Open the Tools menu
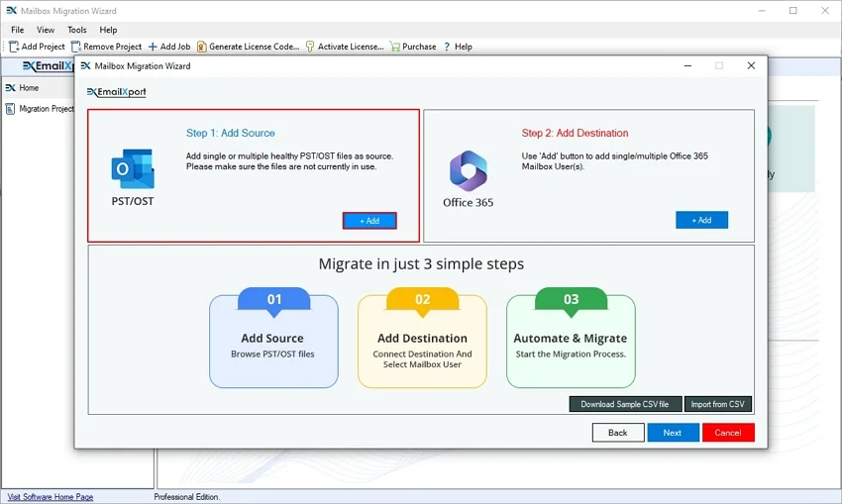The image size is (842, 504). tap(77, 31)
